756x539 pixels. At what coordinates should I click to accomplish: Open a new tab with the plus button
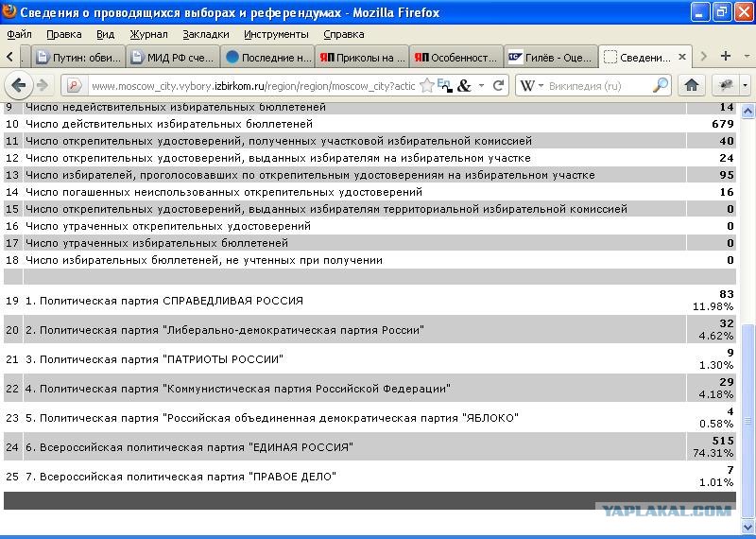[x=725, y=56]
